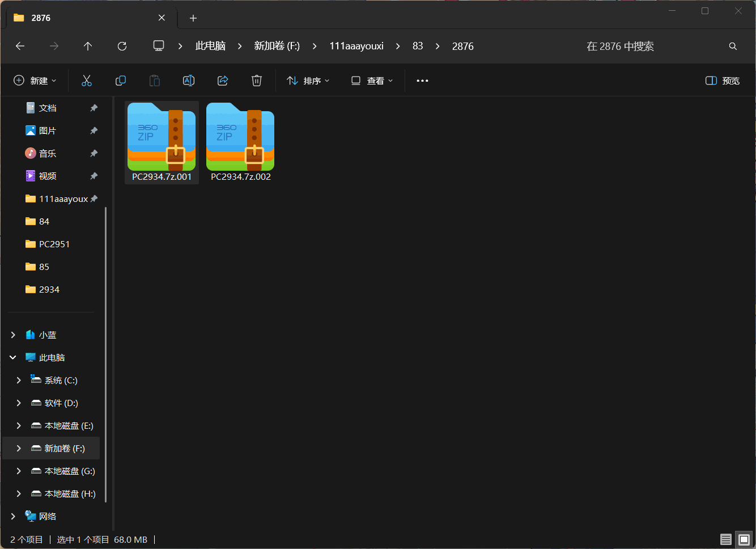Select the 2934 folder in the sidebar
The height and width of the screenshot is (549, 756).
tap(49, 289)
